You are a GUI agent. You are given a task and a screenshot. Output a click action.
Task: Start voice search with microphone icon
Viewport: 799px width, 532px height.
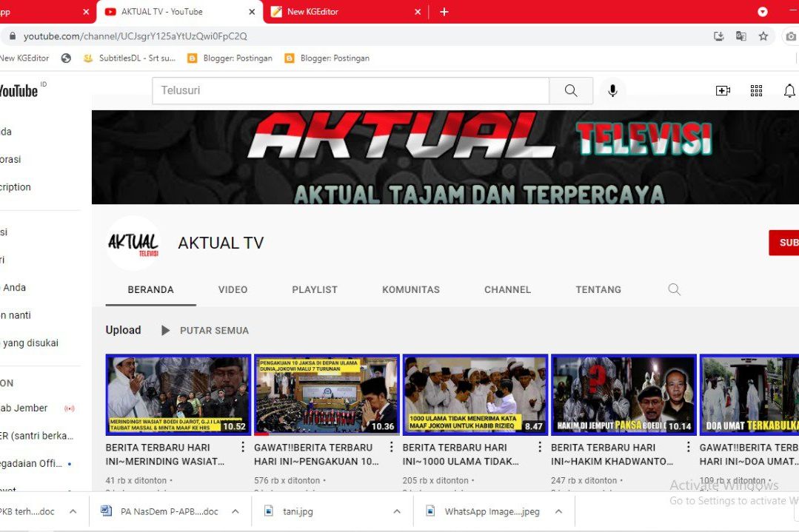click(612, 90)
